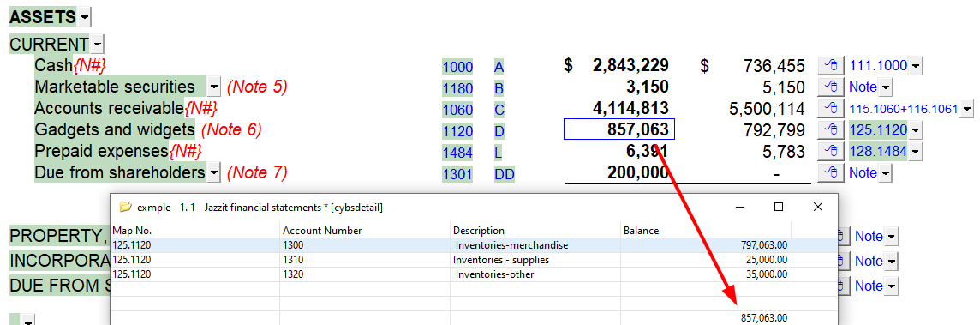Viewport: 980px width, 325px height.
Task: Open Note dropdown in PROPERTY row
Action: click(892, 237)
